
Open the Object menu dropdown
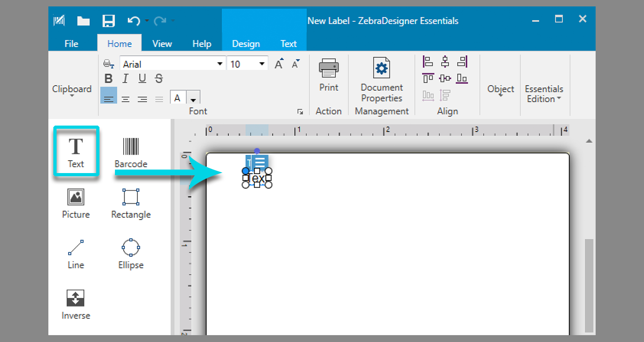(x=500, y=89)
